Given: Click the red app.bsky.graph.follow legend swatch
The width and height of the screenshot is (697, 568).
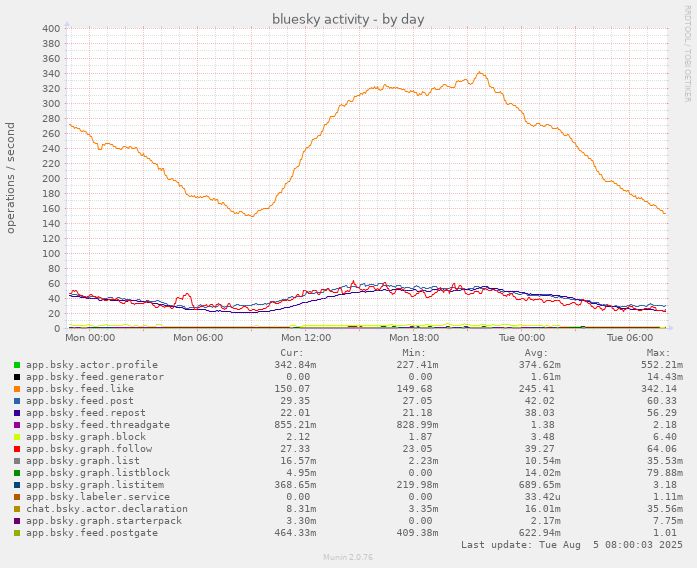Looking at the screenshot, I should (x=17, y=449).
